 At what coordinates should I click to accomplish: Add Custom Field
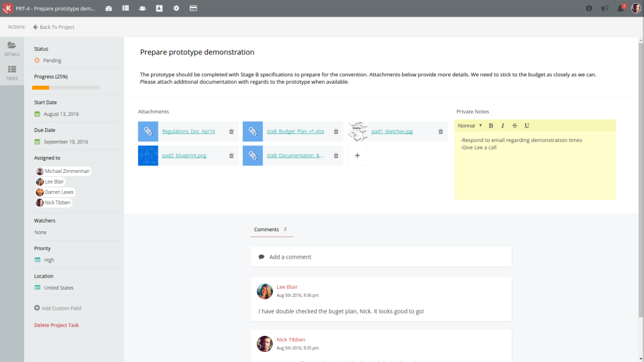pos(58,308)
